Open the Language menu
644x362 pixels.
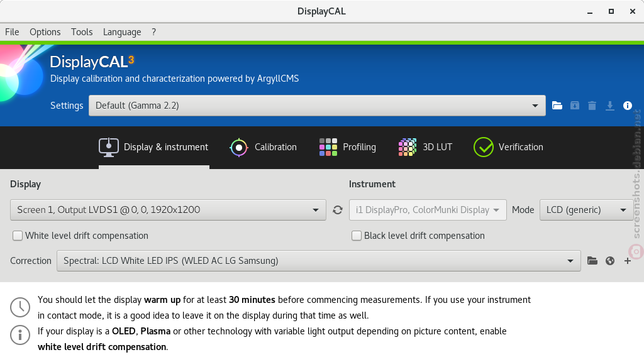[122, 32]
